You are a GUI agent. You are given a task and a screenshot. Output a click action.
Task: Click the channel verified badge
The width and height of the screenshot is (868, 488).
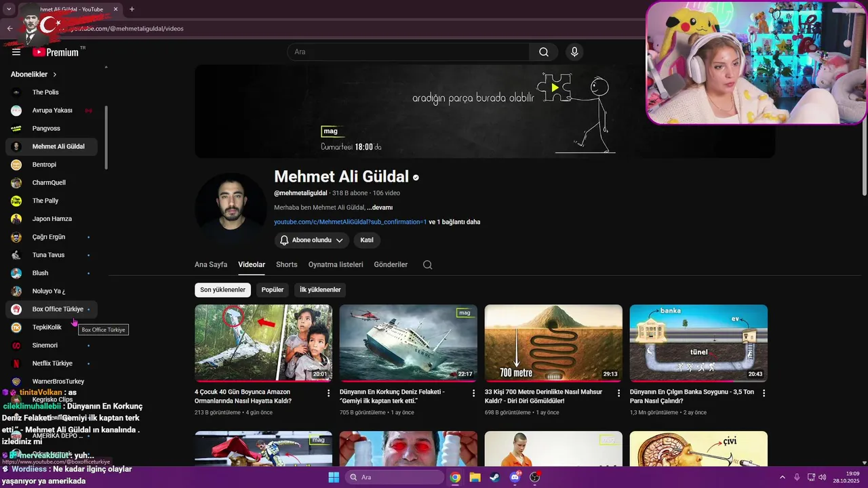click(416, 178)
